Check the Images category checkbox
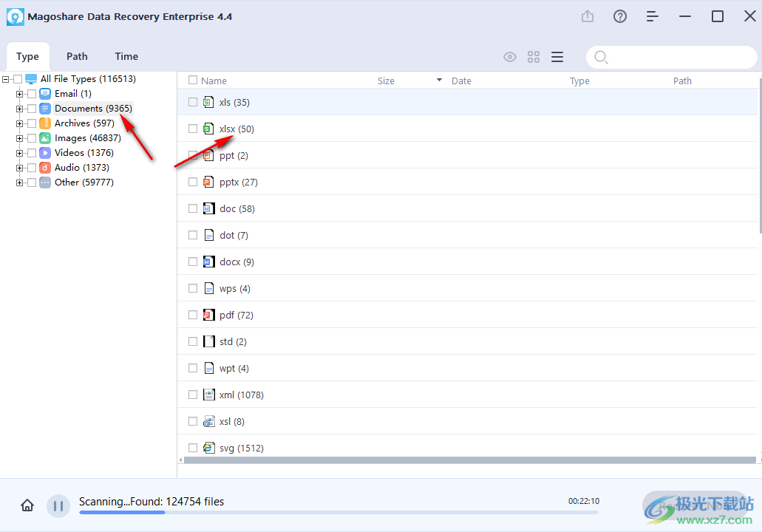The image size is (762, 532). [x=32, y=138]
